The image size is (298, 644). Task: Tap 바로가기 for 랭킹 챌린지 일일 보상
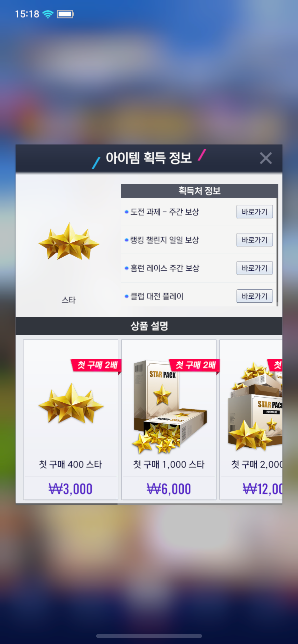[x=254, y=240]
